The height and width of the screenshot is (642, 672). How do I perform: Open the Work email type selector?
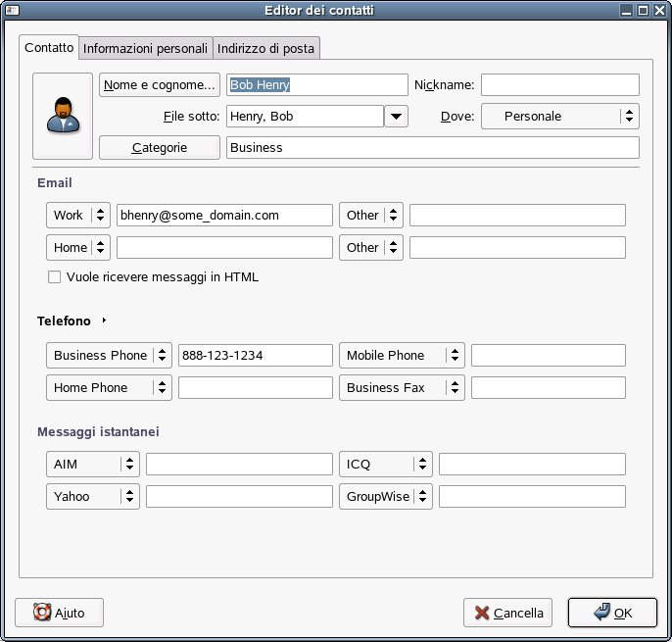point(78,216)
